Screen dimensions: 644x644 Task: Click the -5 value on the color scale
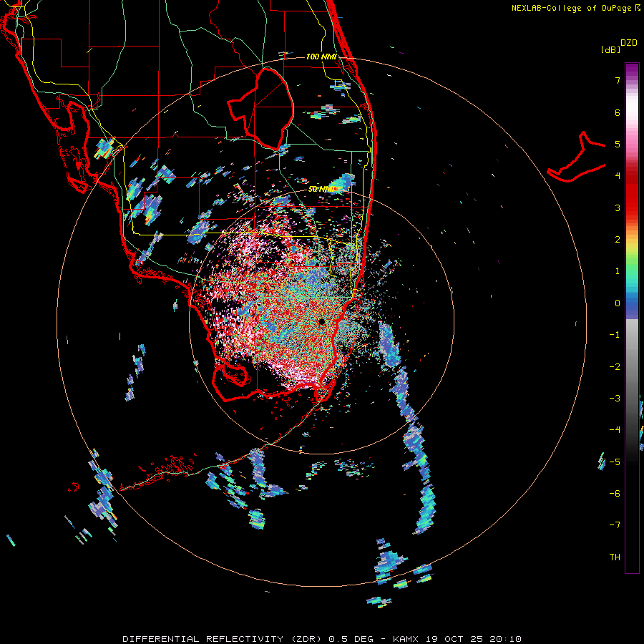[x=615, y=462]
